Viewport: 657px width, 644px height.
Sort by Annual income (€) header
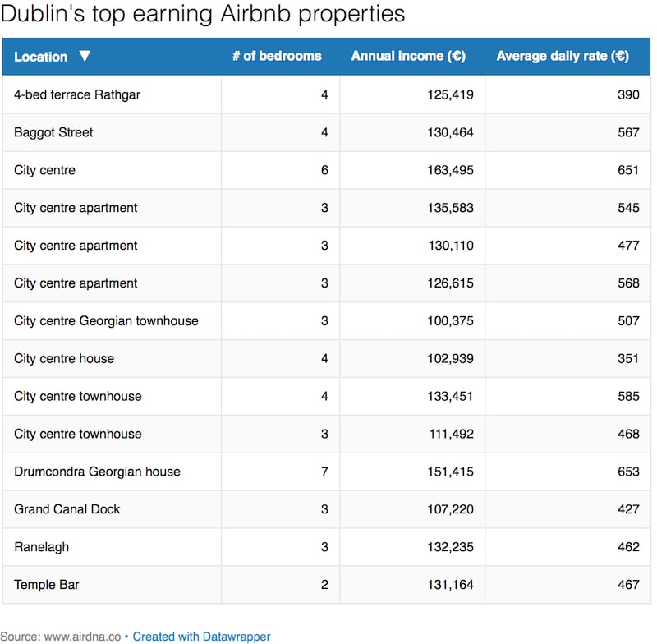408,56
